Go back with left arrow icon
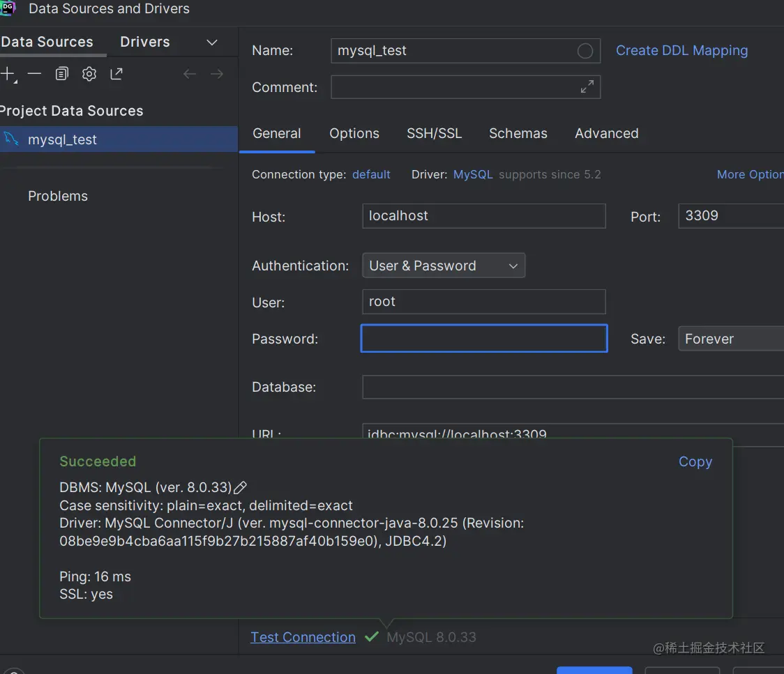This screenshot has height=674, width=784. point(190,75)
